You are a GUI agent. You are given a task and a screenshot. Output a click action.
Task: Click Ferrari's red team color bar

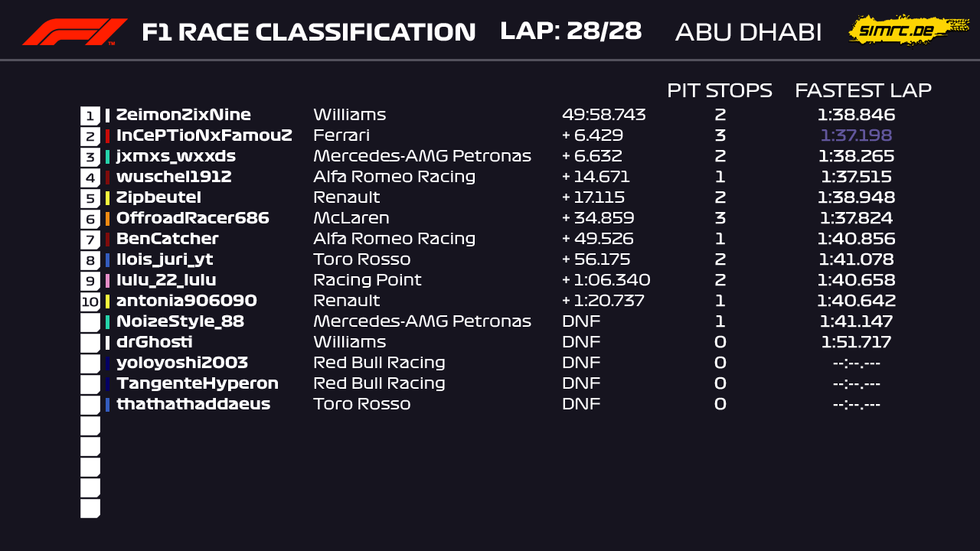108,136
